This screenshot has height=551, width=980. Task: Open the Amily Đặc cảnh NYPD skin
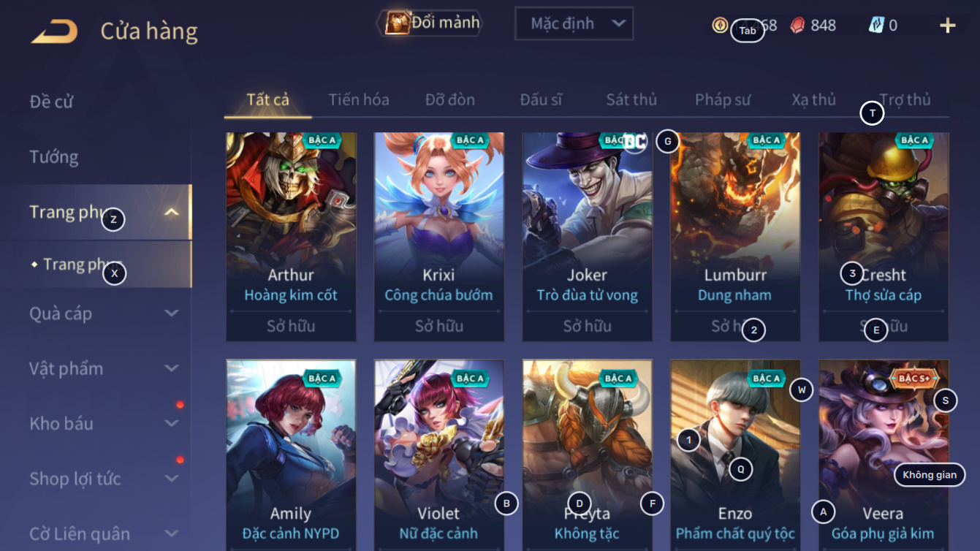coord(291,455)
